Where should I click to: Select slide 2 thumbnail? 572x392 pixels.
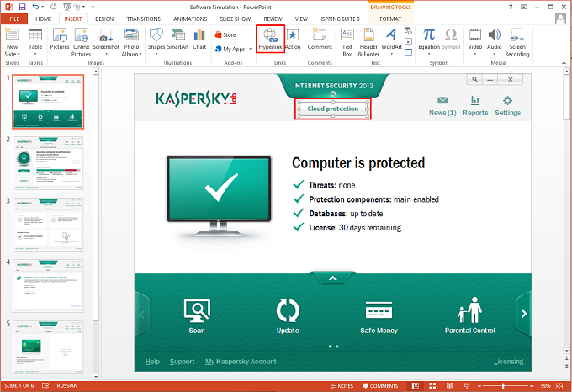tap(48, 163)
